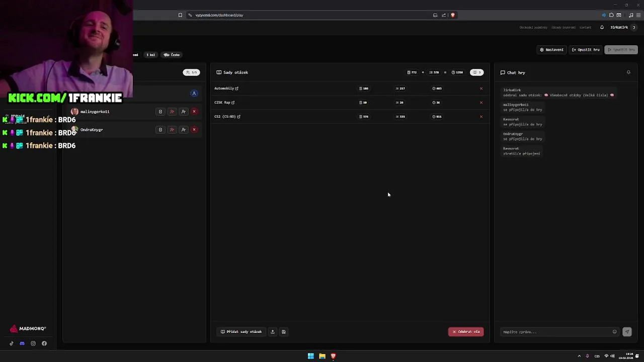Open File Explorer from taskbar
Viewport: 644px width, 362px height.
(322, 356)
